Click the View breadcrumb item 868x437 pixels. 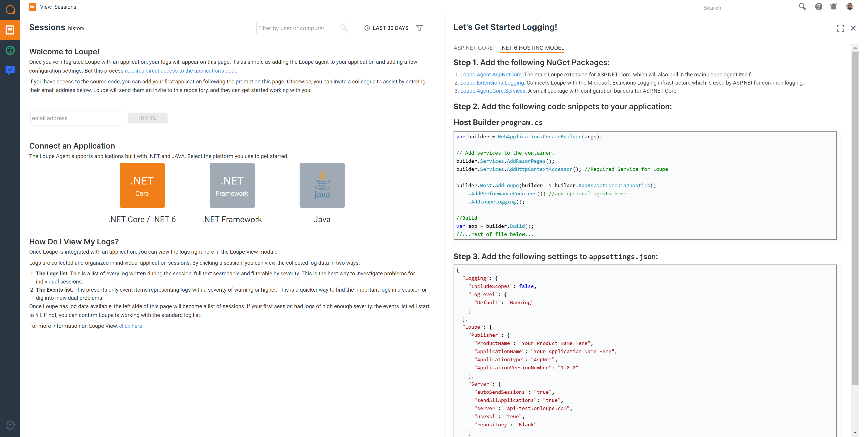(45, 7)
